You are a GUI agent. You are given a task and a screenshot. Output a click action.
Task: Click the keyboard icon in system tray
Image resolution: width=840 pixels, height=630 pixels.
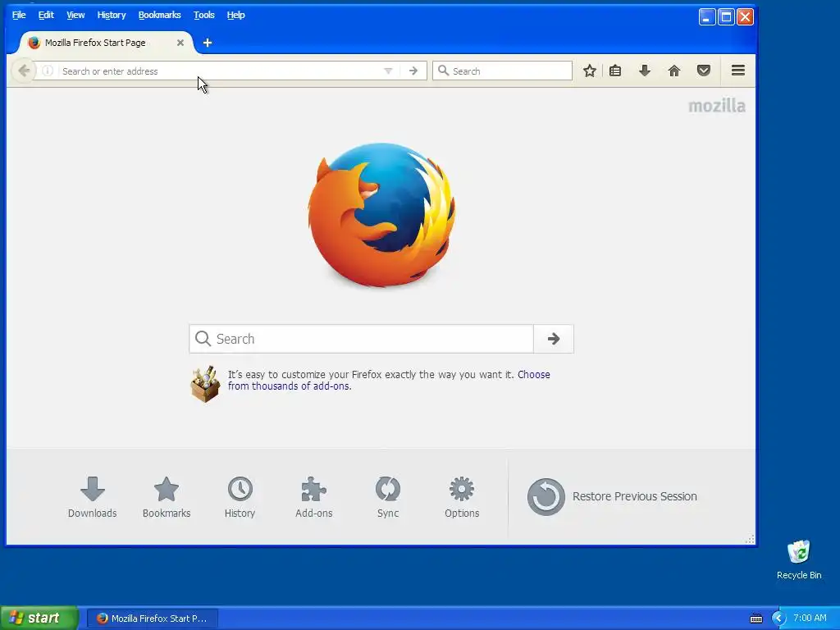(x=756, y=619)
